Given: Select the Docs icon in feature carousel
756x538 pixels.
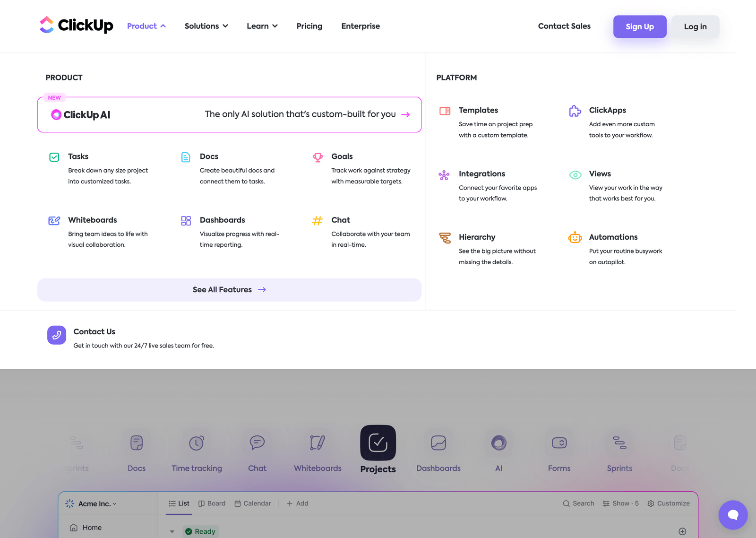Looking at the screenshot, I should [x=137, y=443].
